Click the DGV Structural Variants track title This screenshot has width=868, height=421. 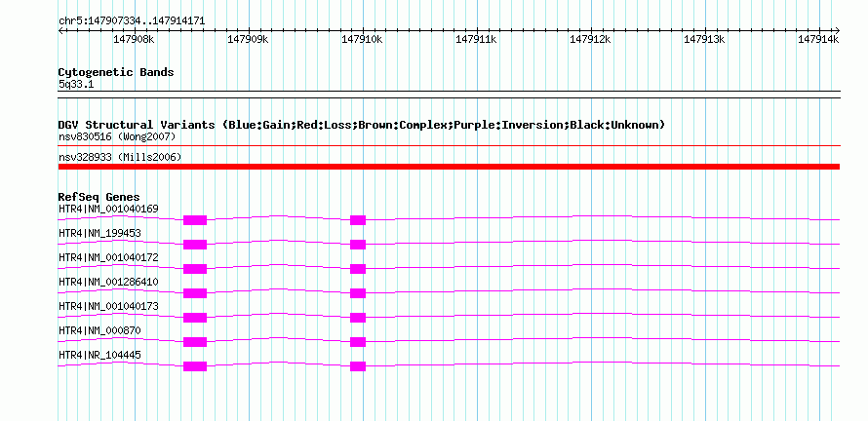pyautogui.click(x=362, y=125)
